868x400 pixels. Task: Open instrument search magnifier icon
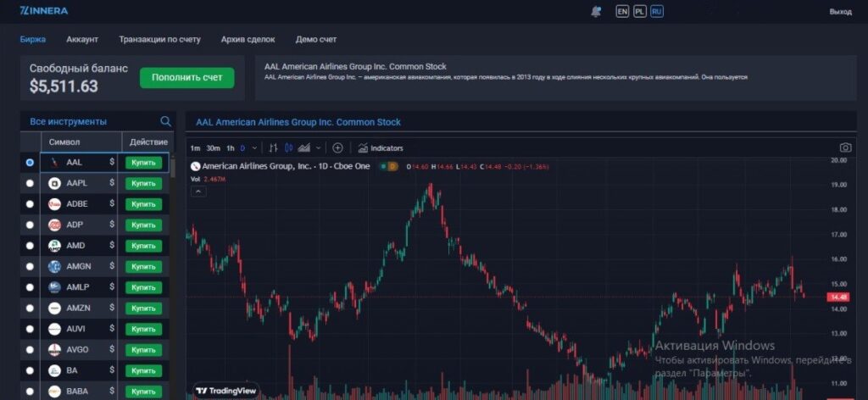tap(166, 121)
